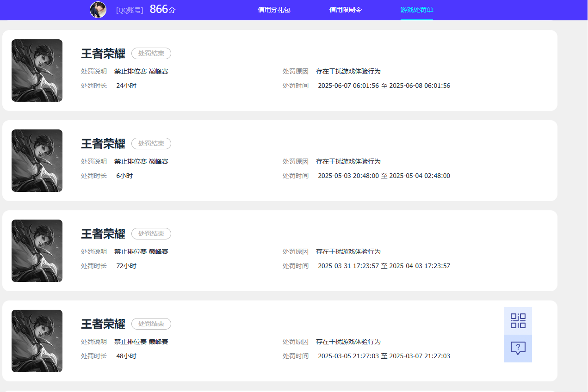Click 王者荣耀 title on the 48小时 card
This screenshot has height=392, width=588.
coord(103,324)
